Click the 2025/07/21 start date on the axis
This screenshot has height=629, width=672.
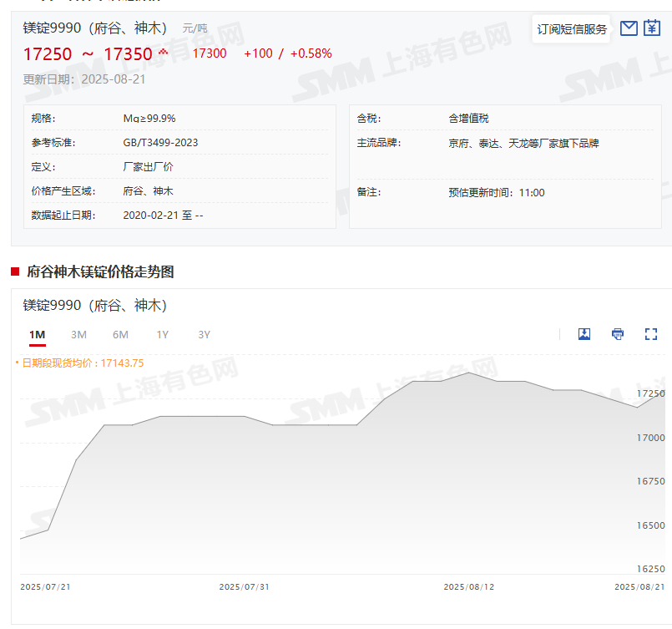point(45,587)
